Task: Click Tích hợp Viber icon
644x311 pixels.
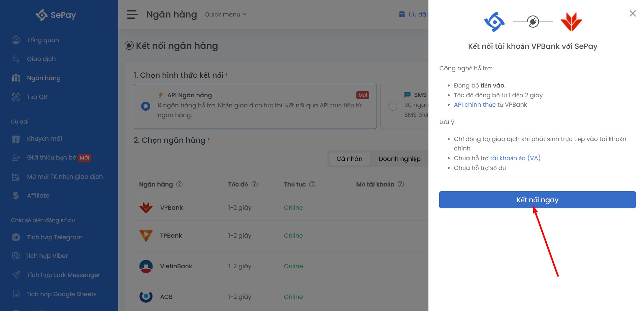Action: point(16,256)
